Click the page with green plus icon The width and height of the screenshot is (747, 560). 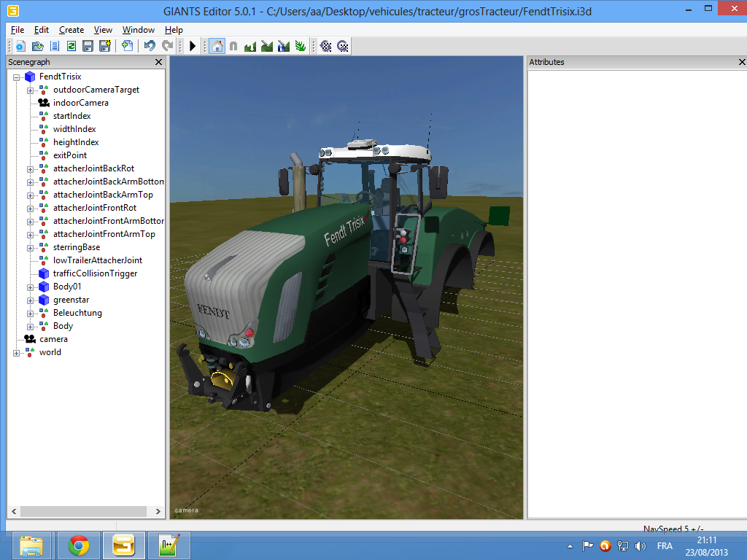click(x=127, y=46)
